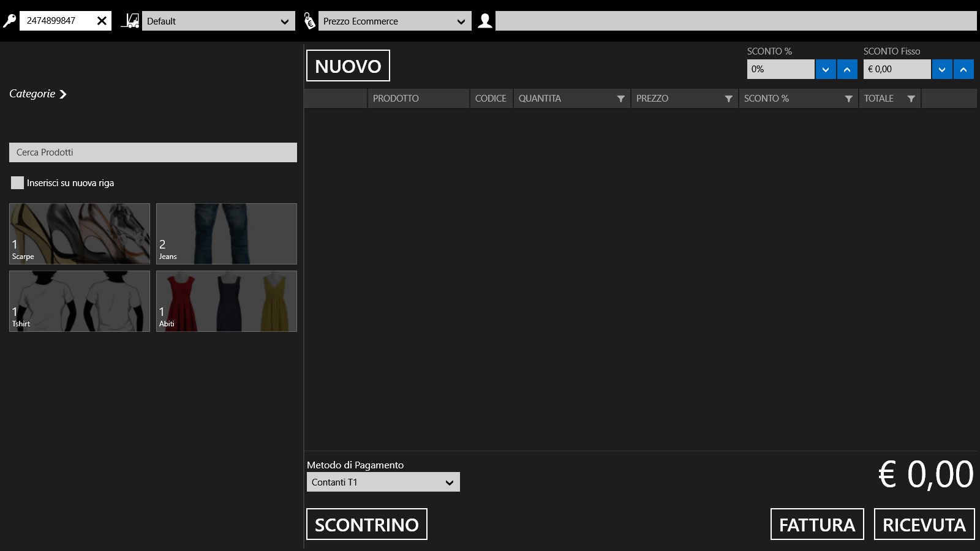
Task: Select the Scarpe category tile
Action: (x=80, y=234)
